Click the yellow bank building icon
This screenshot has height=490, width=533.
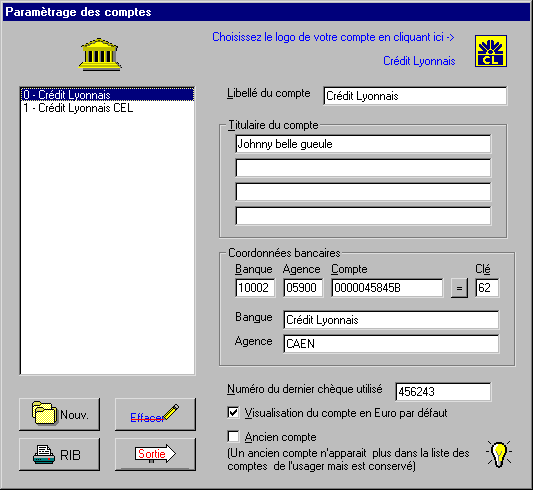coord(100,55)
